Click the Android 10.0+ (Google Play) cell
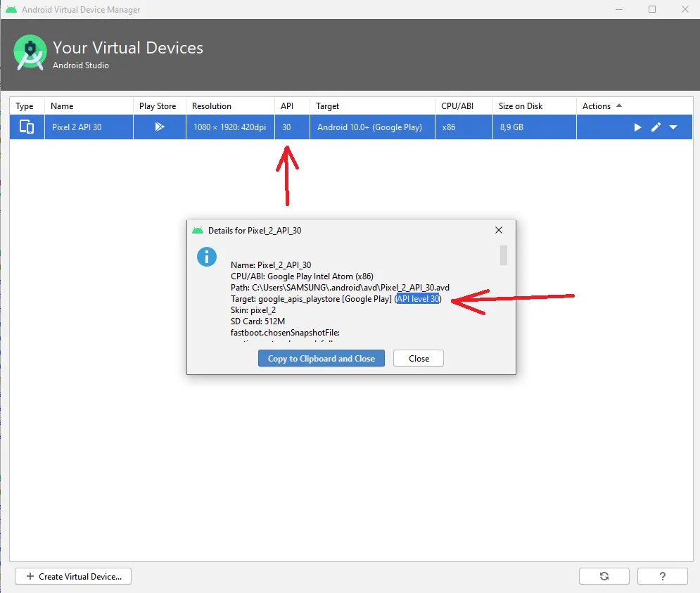 [x=372, y=127]
